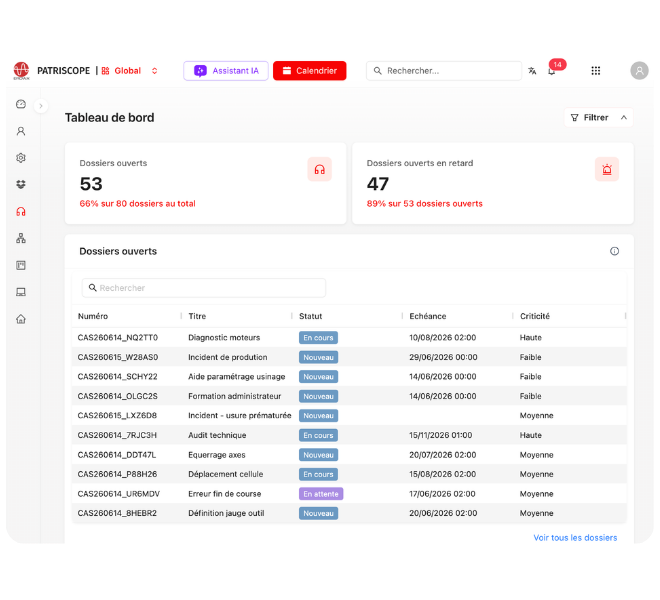The width and height of the screenshot is (660, 600).
Task: Click headset icon on Dossiers ouverts card
Action: (x=319, y=169)
